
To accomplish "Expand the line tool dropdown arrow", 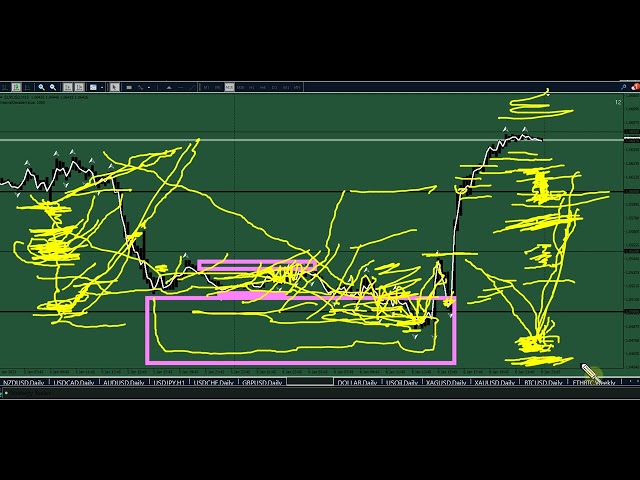I will click(x=150, y=87).
